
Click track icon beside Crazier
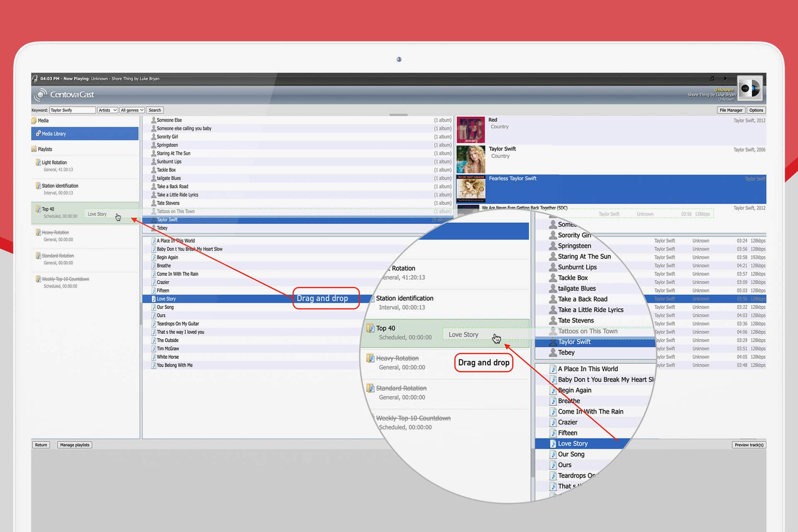tap(153, 282)
